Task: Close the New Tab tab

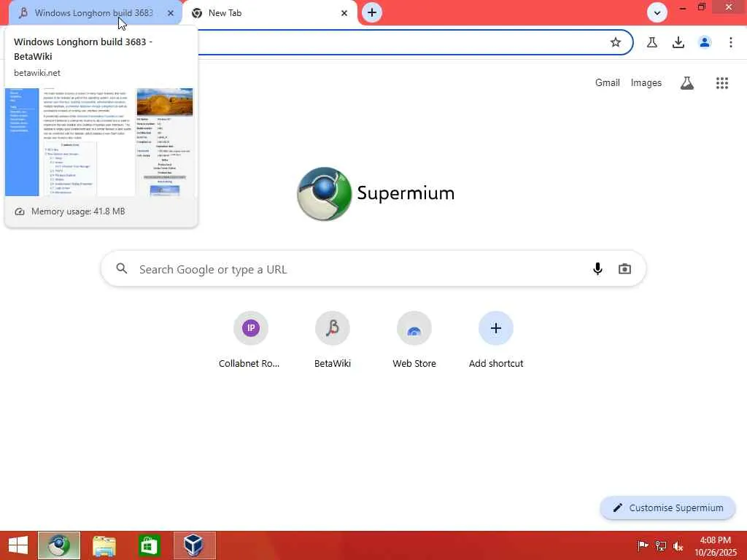Action: (x=344, y=13)
